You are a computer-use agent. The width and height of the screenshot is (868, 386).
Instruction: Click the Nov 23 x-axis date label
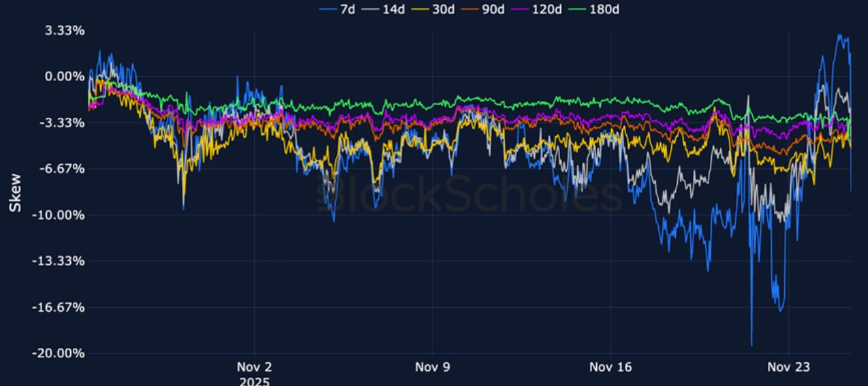point(788,368)
